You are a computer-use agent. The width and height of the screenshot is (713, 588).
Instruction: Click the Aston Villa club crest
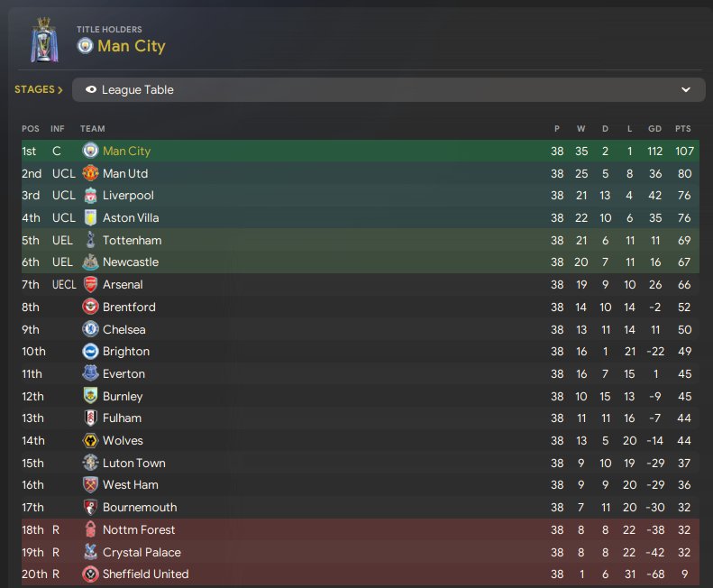90,217
